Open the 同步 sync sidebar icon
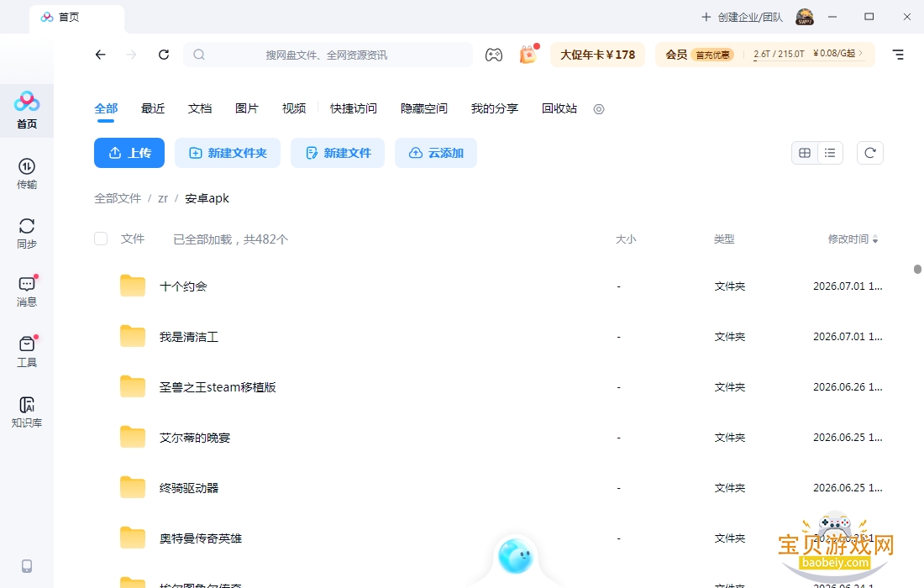 (x=27, y=234)
